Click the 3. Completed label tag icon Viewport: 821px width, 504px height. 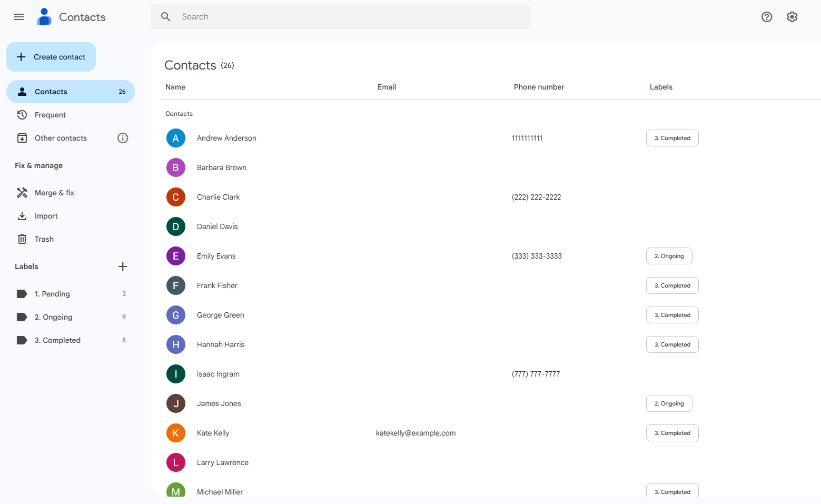(22, 340)
